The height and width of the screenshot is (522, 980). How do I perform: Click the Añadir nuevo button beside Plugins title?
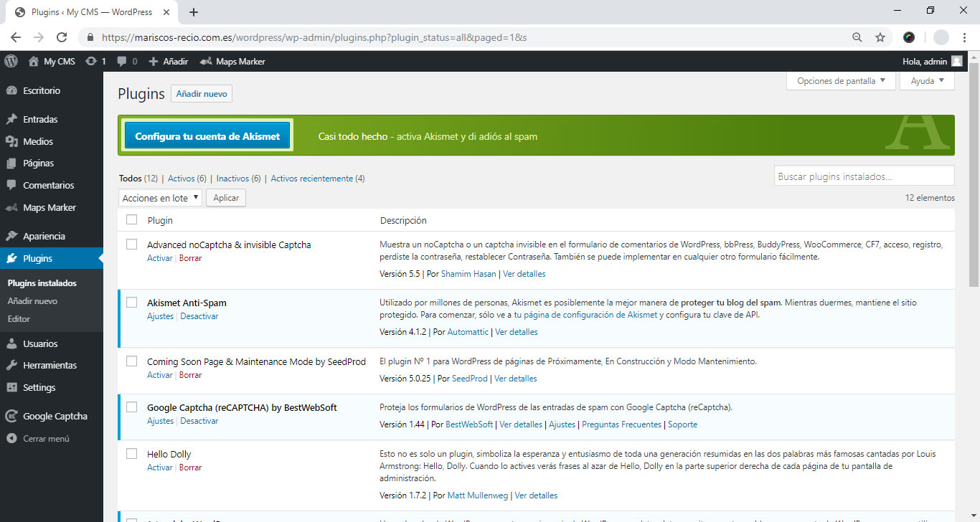[202, 94]
